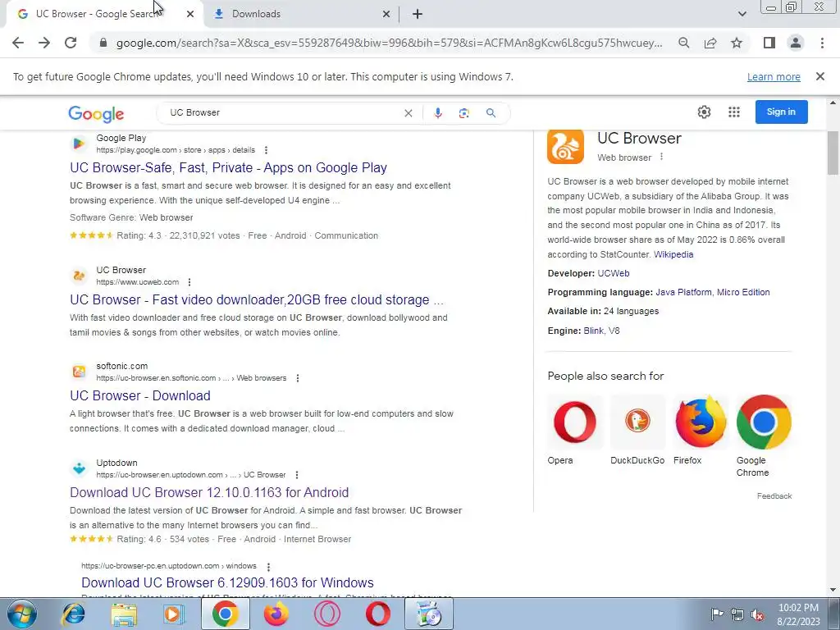Open the Google apps grid
Image resolution: width=840 pixels, height=630 pixels.
pos(734,112)
